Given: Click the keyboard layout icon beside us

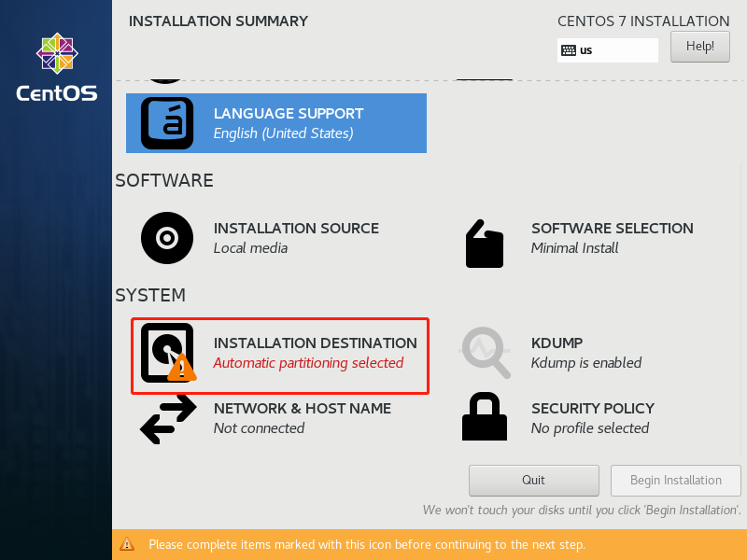Looking at the screenshot, I should (x=569, y=50).
